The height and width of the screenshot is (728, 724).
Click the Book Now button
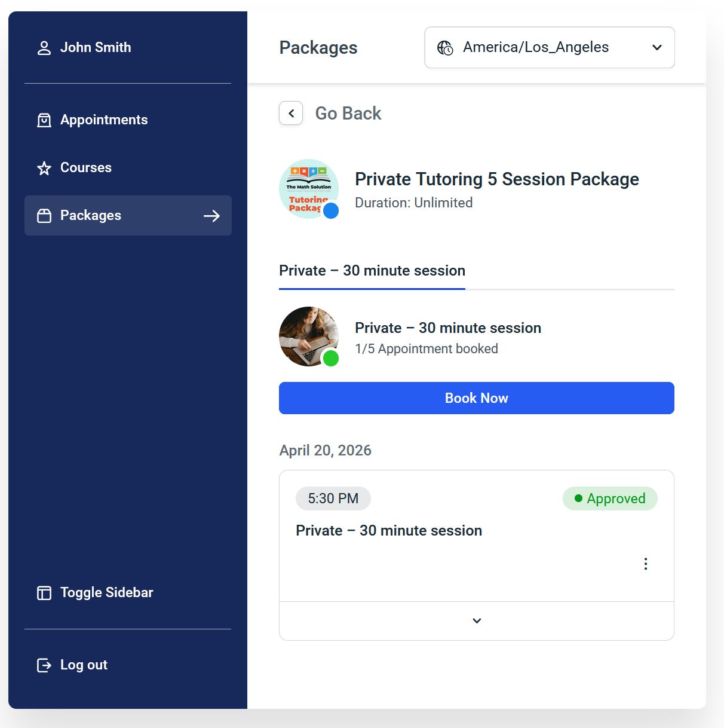pos(477,398)
